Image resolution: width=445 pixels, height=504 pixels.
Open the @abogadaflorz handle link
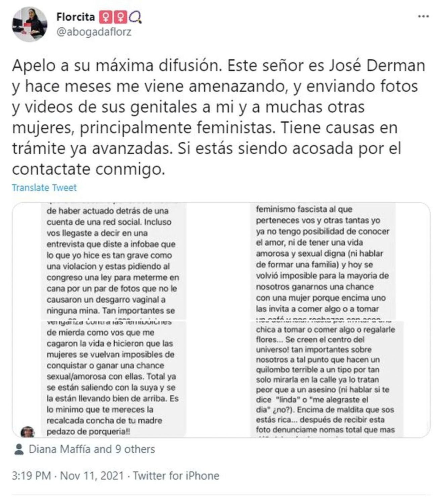[x=94, y=32]
